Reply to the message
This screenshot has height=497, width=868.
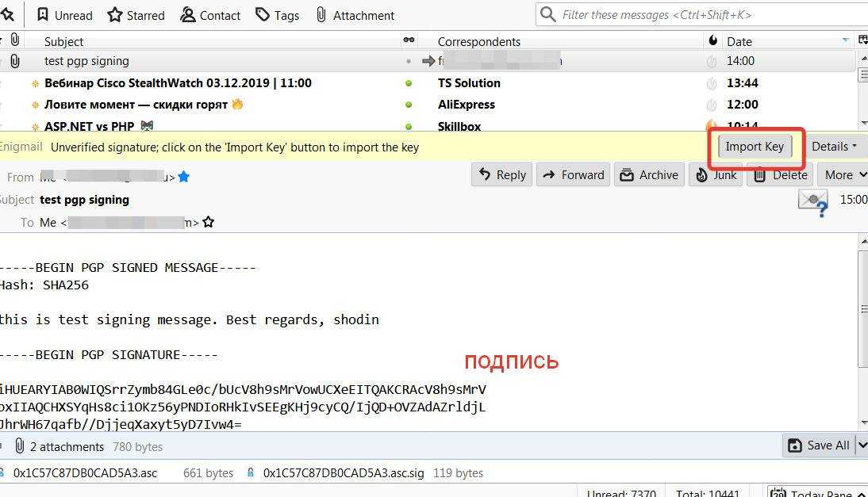tap(502, 174)
